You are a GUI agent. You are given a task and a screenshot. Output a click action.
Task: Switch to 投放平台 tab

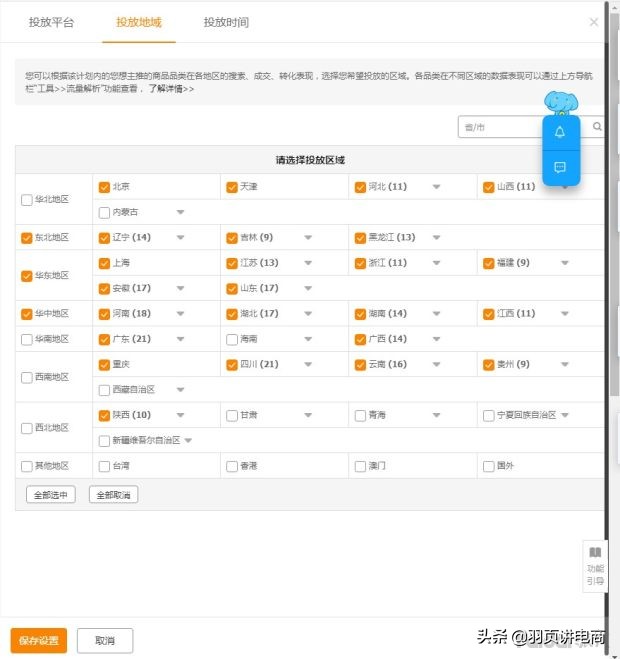[51, 22]
